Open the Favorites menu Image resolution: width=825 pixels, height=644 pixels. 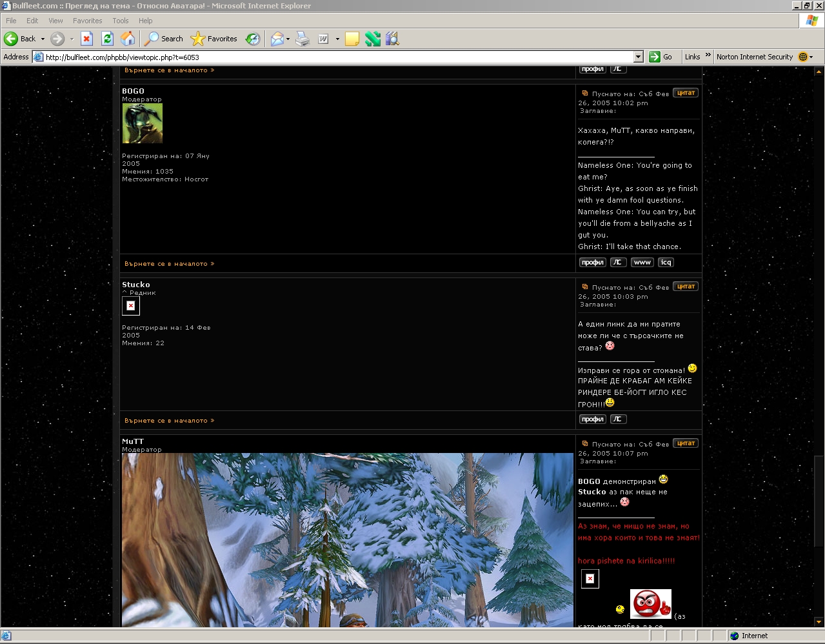[x=88, y=21]
